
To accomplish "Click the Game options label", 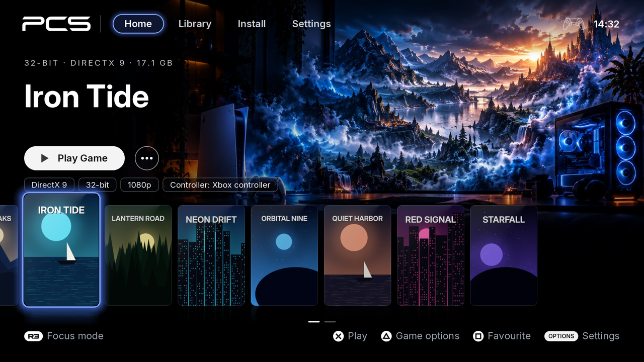I will coord(428,336).
